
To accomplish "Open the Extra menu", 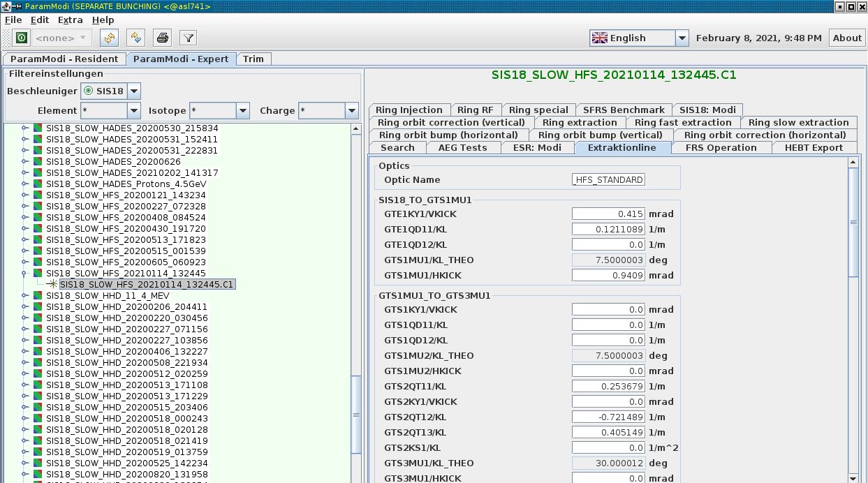I will click(70, 20).
